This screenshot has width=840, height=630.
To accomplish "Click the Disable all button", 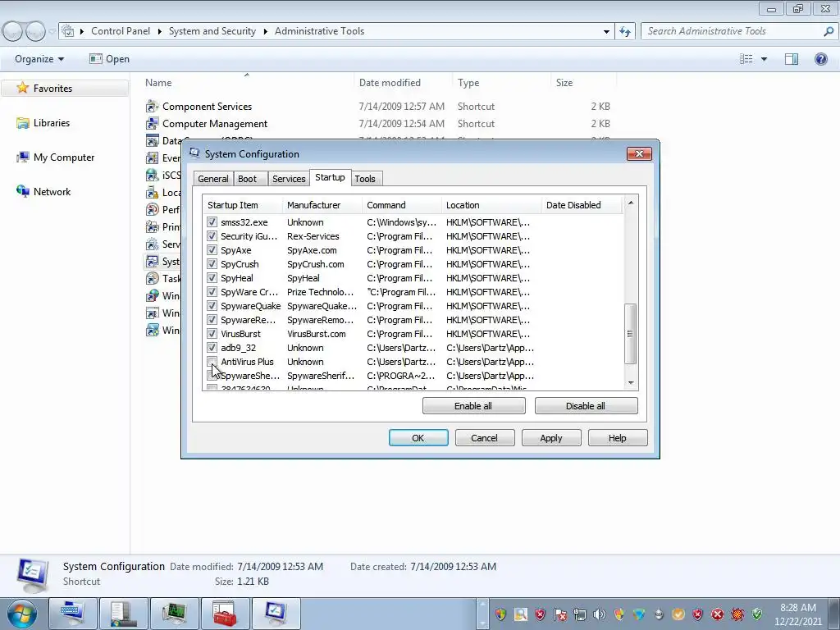I will [x=586, y=405].
